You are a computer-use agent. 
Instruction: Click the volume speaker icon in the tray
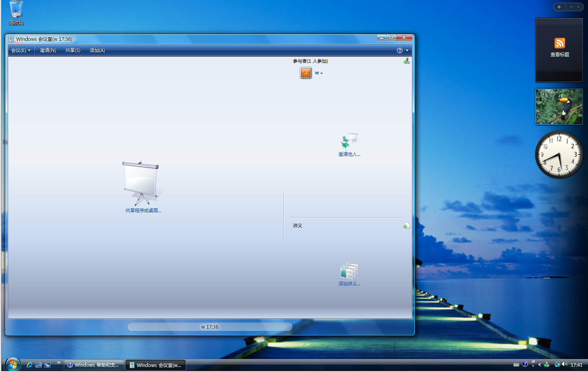(565, 364)
